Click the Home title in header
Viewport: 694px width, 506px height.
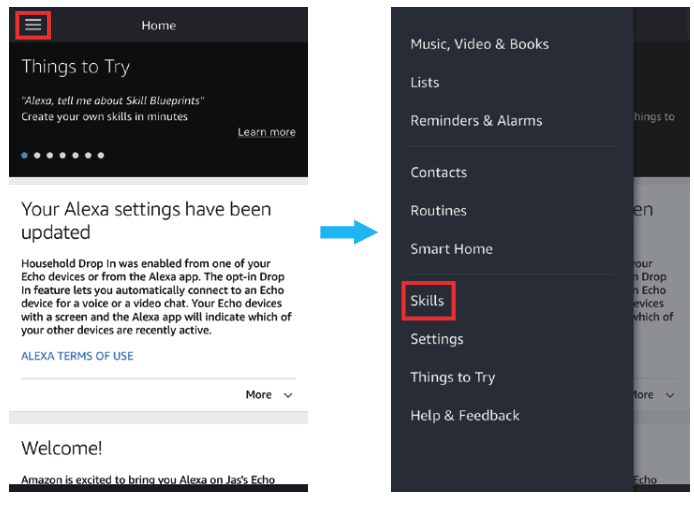[159, 26]
